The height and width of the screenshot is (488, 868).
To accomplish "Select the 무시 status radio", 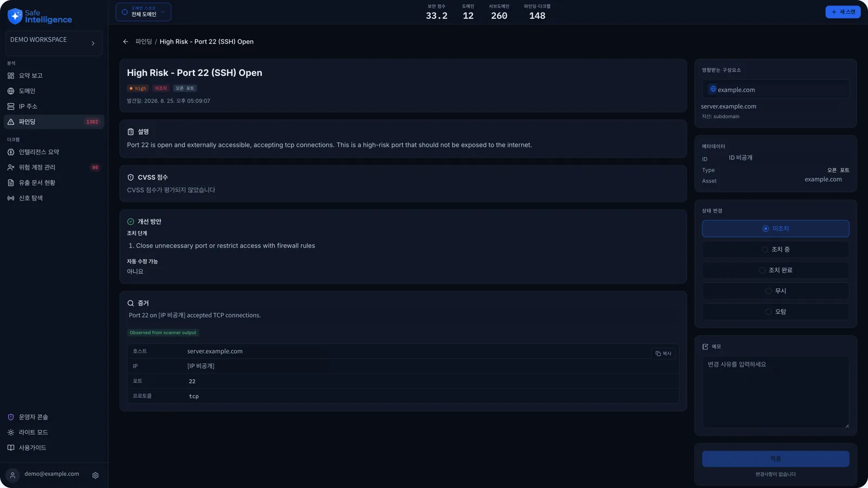I will pos(768,291).
